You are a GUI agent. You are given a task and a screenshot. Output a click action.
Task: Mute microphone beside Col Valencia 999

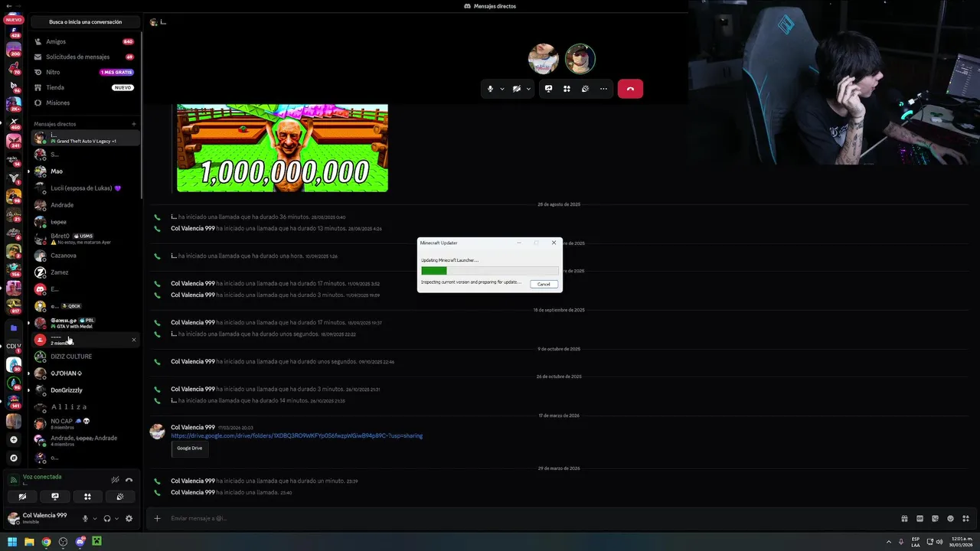[85, 518]
